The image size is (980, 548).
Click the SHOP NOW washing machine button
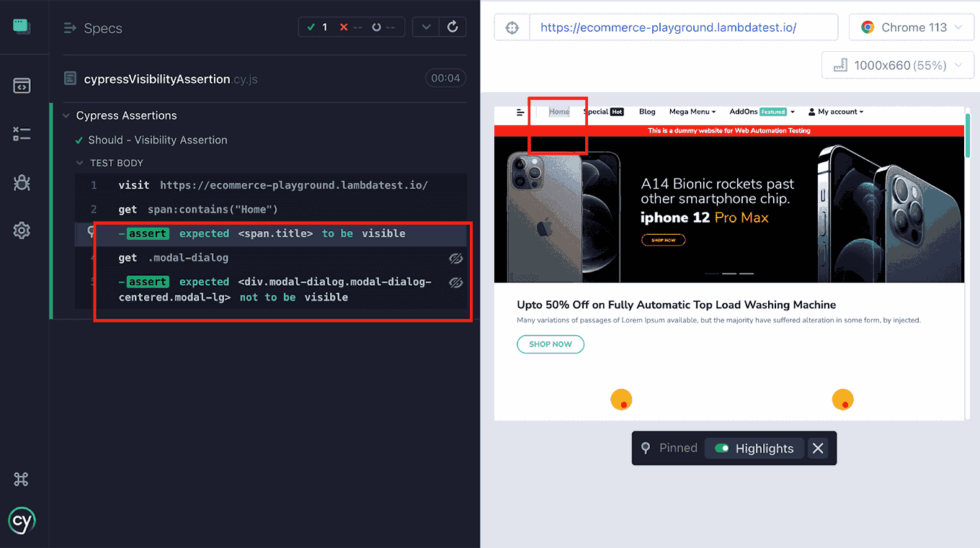pos(550,344)
